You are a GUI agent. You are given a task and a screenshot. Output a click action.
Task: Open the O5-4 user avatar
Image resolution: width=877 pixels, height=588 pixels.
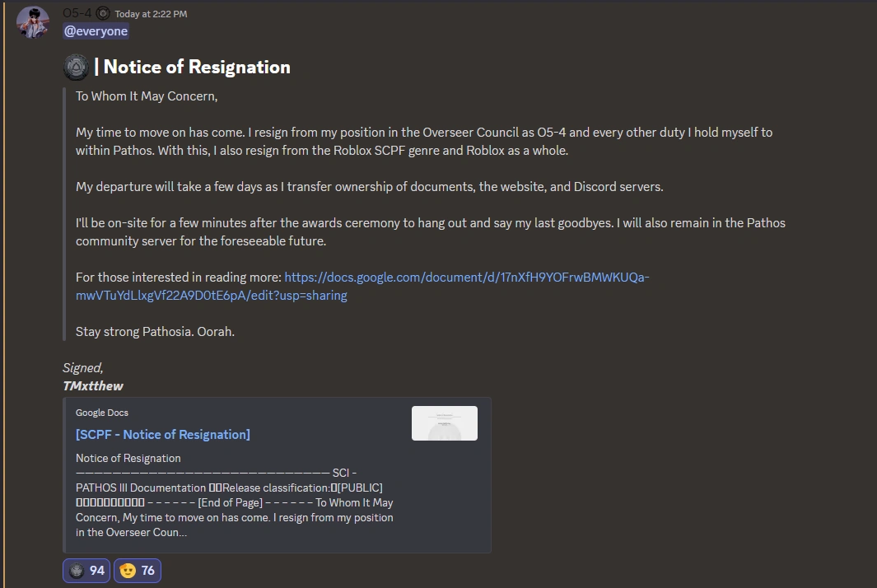tap(32, 22)
